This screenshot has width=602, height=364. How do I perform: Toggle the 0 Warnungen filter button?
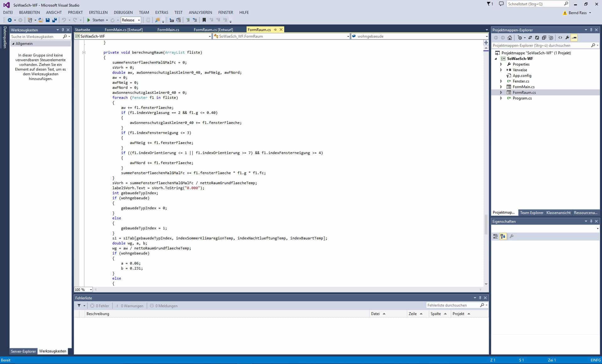click(130, 306)
